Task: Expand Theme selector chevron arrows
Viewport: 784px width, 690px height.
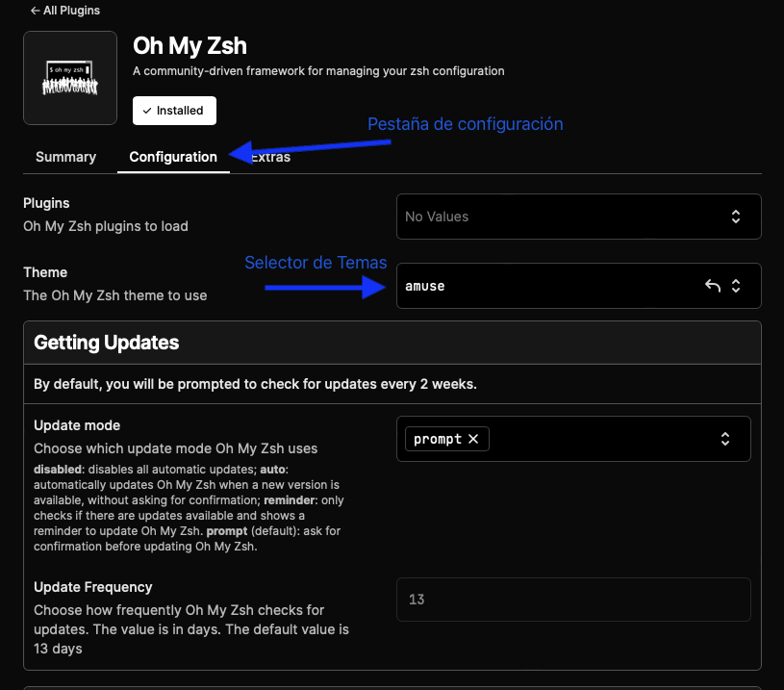Action: [736, 286]
